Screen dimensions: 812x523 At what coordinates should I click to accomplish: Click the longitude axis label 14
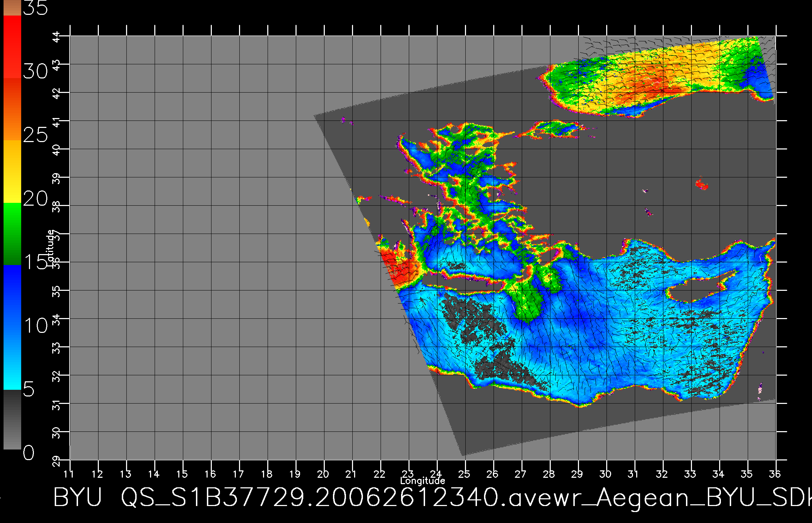coord(154,474)
